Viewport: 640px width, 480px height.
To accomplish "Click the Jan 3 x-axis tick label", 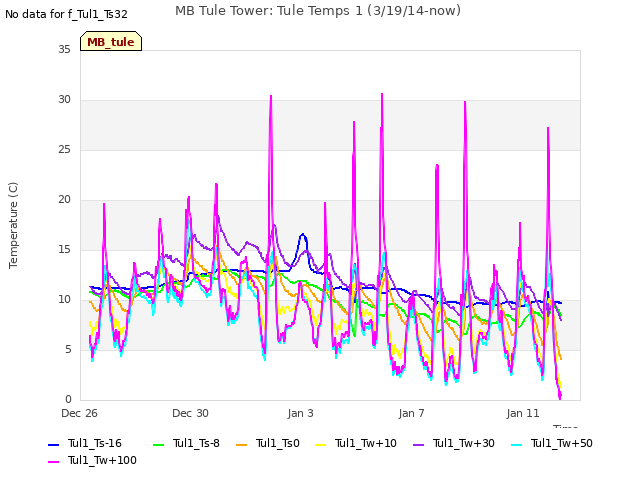I will coord(301,413).
